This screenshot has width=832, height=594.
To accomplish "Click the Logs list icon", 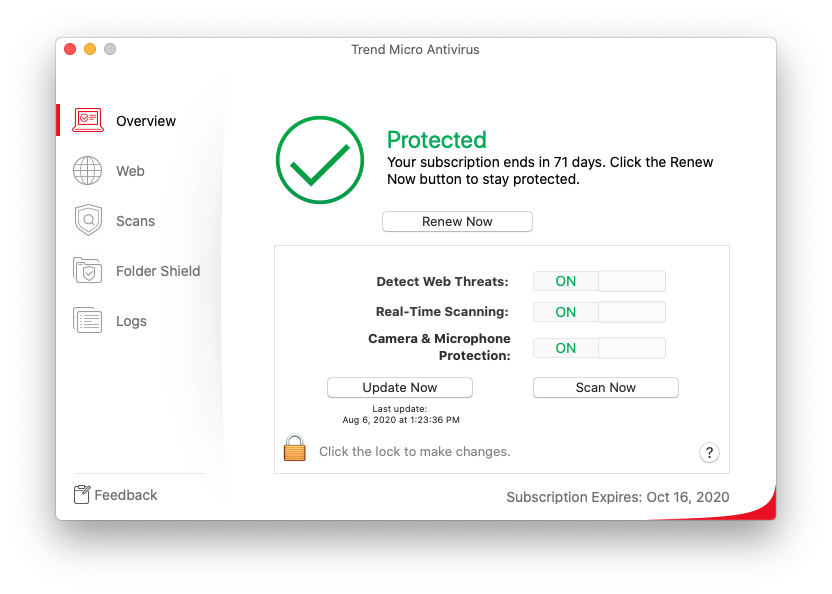I will click(x=88, y=321).
